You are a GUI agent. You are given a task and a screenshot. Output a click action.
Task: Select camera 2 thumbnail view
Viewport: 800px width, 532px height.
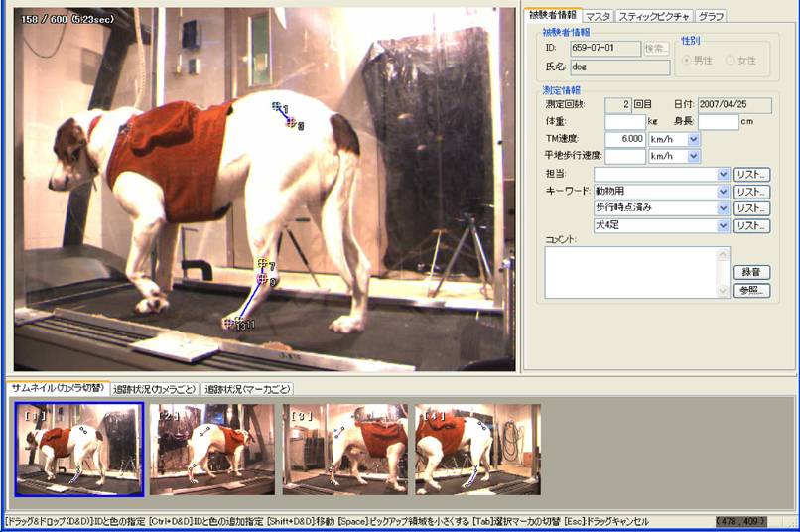(211, 449)
